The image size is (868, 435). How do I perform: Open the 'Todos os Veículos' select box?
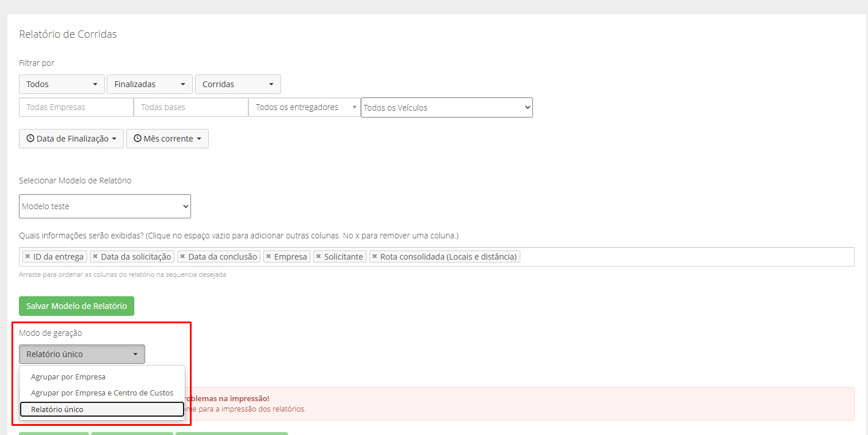(x=447, y=107)
